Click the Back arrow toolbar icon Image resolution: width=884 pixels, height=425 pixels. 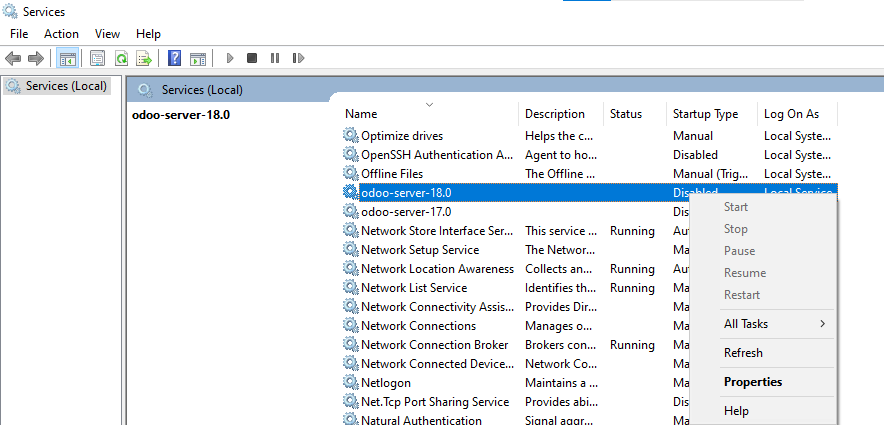coord(13,58)
